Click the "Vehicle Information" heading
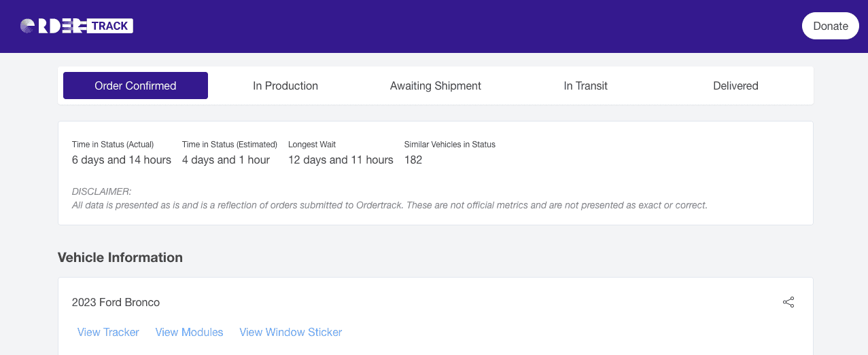 [x=120, y=257]
